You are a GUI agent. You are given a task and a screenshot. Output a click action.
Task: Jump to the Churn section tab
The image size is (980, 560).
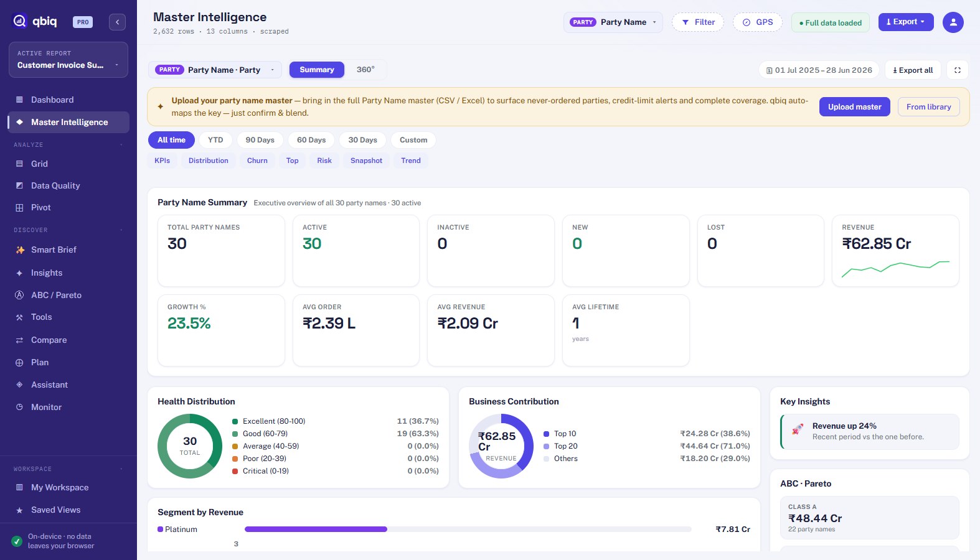[257, 161]
